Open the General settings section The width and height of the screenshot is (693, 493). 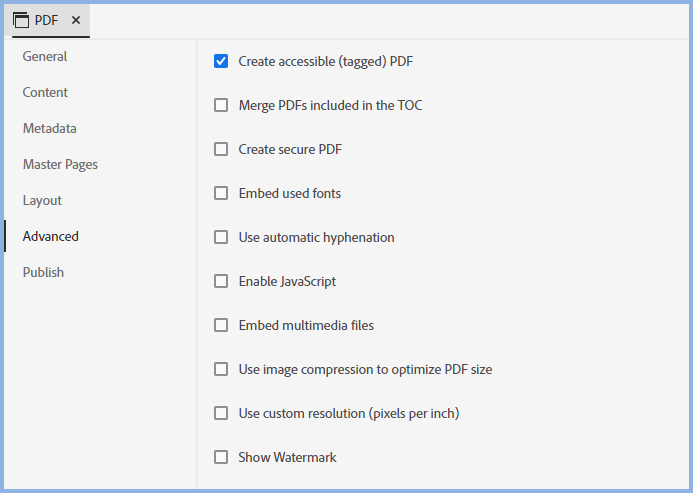(45, 57)
